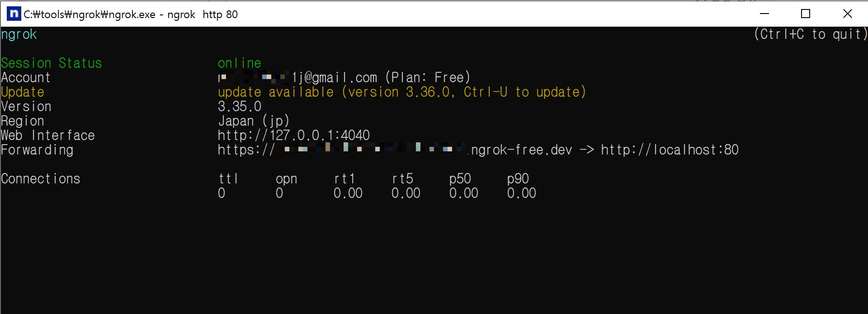Image resolution: width=868 pixels, height=314 pixels.
Task: Click the '(Ctrl+C to quit)' hint
Action: (x=811, y=34)
